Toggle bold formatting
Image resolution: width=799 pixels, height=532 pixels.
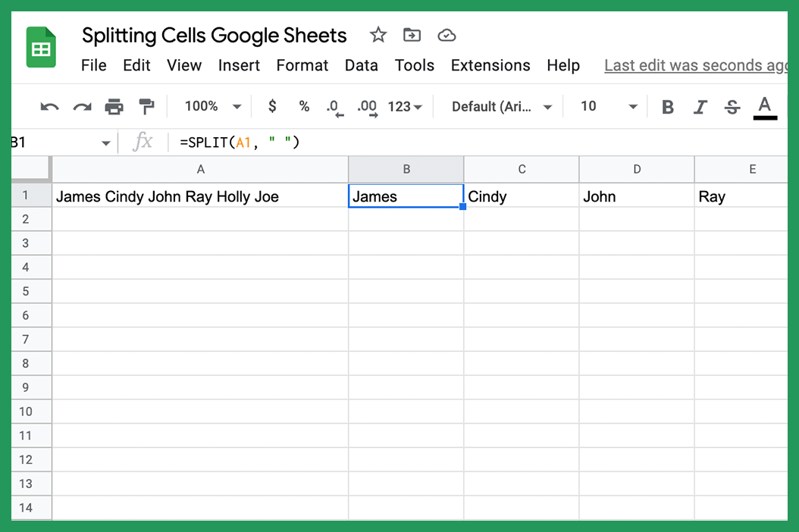tap(667, 107)
